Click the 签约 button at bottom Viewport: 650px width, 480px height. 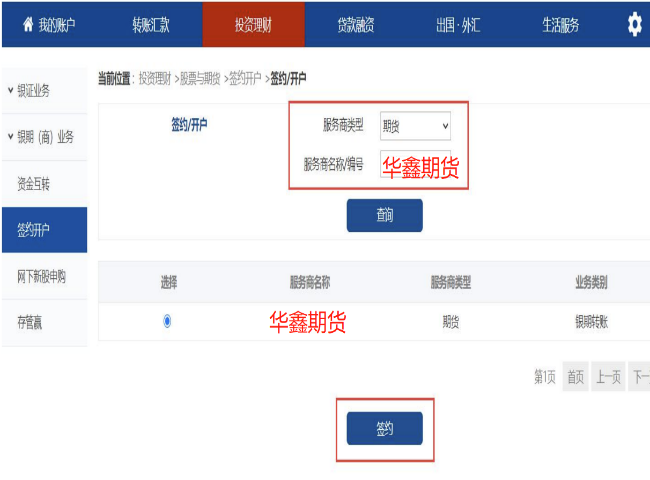(384, 428)
